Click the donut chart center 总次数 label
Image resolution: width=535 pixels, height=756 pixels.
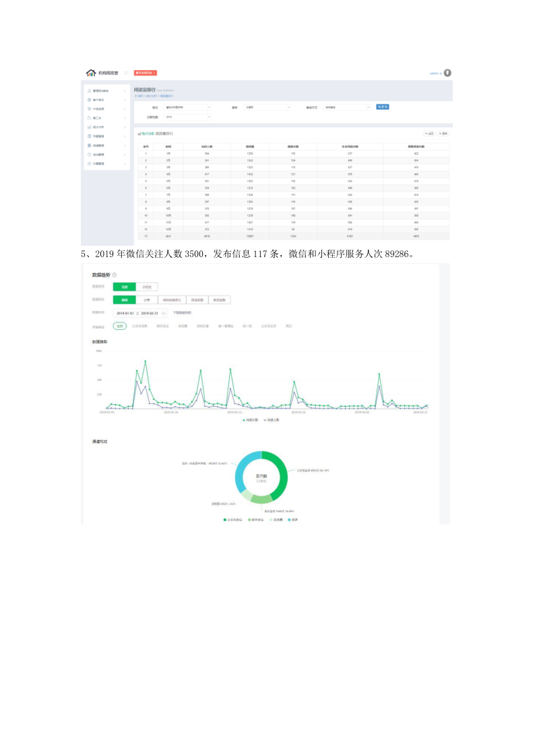click(x=261, y=476)
